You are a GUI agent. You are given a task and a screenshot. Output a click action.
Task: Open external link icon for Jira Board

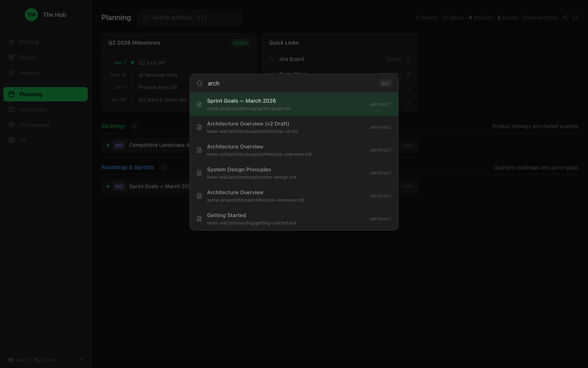tap(408, 59)
